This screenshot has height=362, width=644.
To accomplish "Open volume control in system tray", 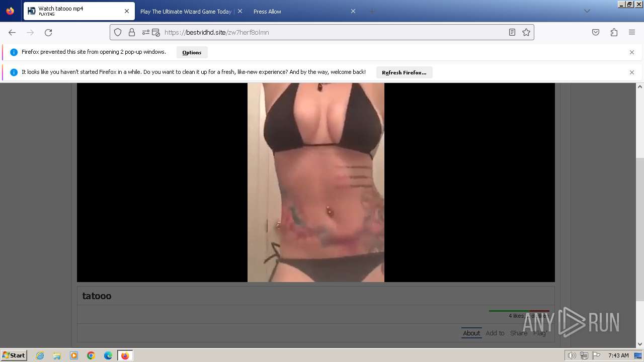I will [572, 355].
